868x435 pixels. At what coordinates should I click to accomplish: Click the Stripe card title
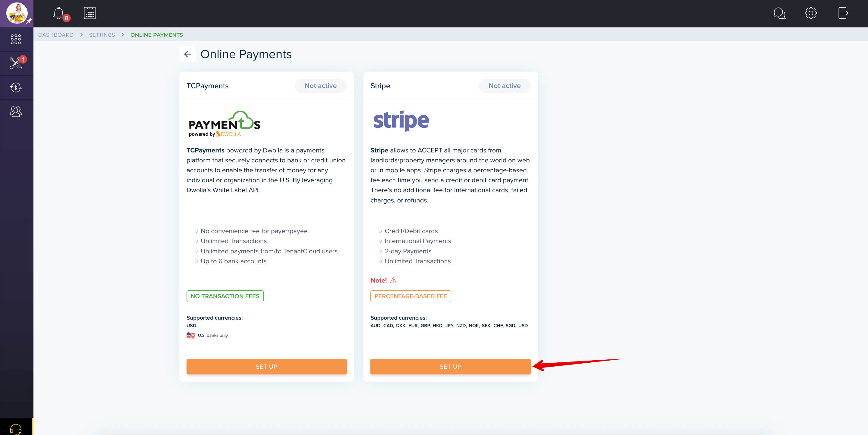pos(380,86)
